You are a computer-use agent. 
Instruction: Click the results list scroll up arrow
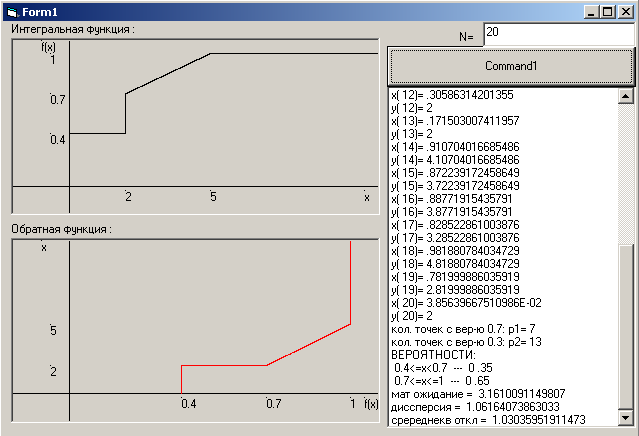click(x=626, y=97)
